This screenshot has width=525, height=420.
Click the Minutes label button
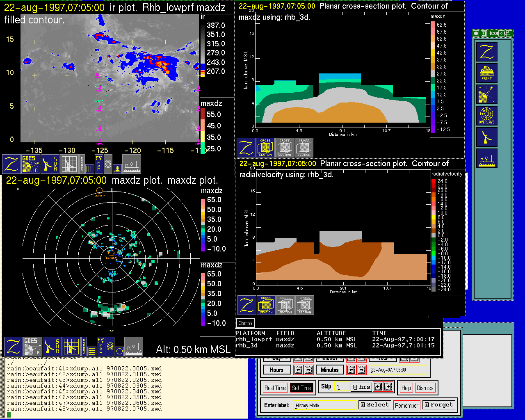[x=330, y=370]
